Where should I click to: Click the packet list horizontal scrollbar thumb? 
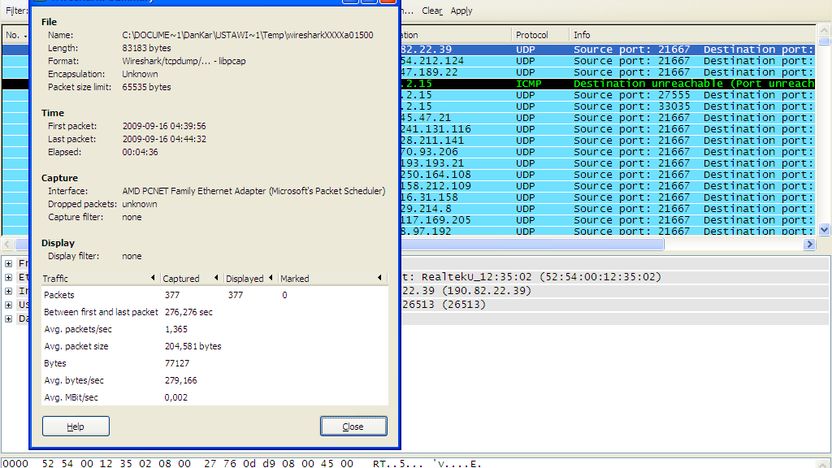tap(532, 244)
